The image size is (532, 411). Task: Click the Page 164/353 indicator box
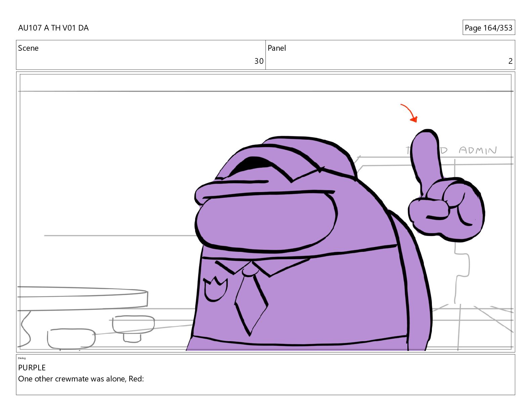click(489, 28)
